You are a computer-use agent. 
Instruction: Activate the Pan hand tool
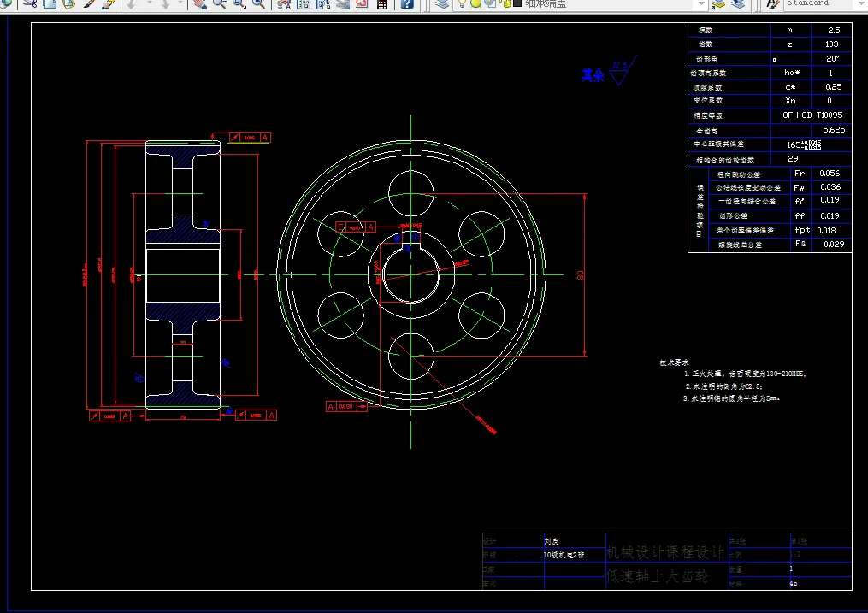(x=200, y=3)
